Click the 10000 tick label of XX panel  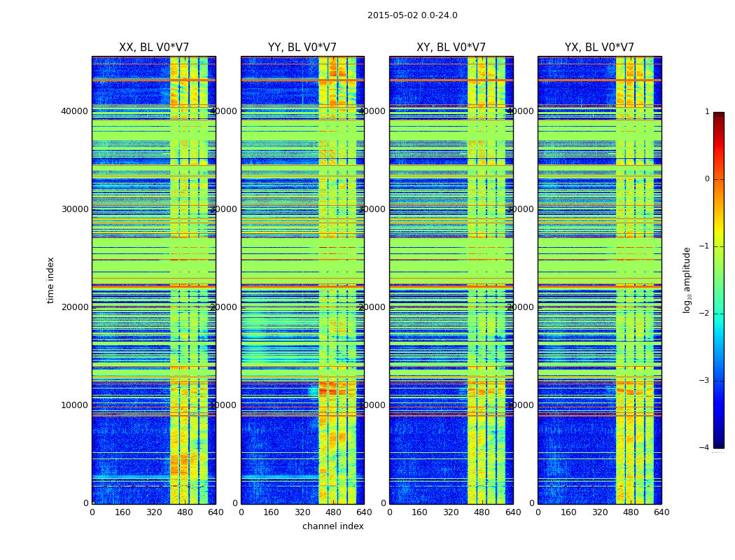(x=74, y=405)
